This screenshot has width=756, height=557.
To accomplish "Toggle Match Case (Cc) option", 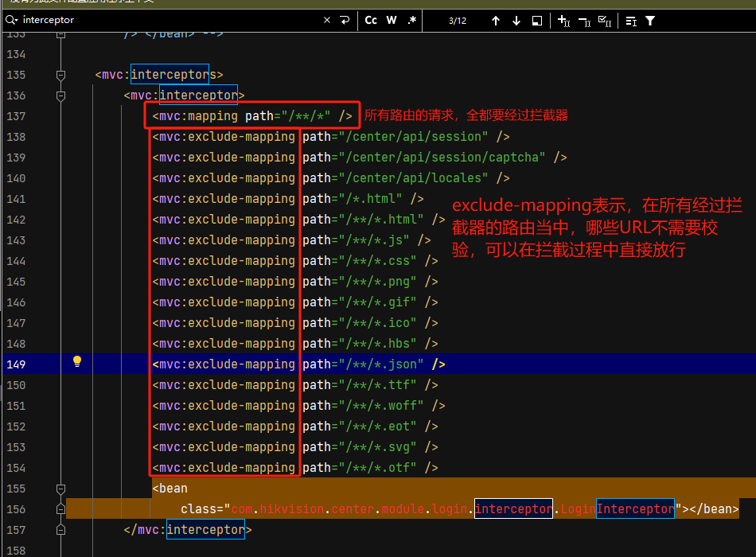I will pos(371,20).
